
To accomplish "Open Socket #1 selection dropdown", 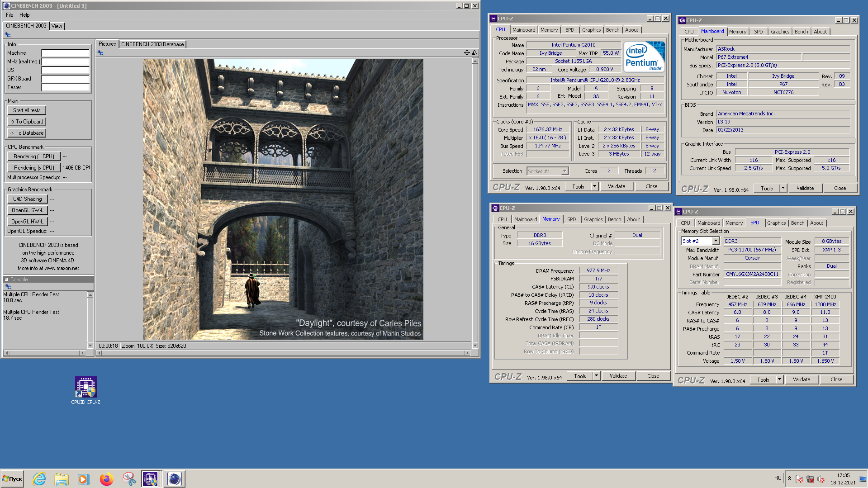I will coord(564,171).
